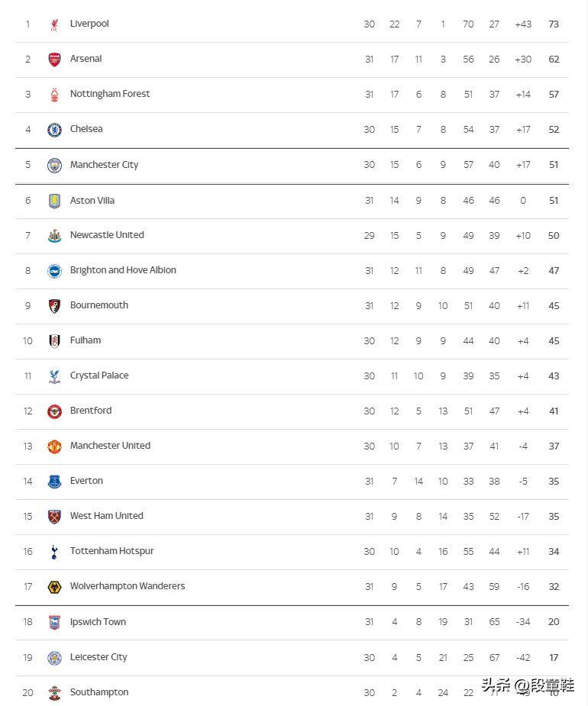This screenshot has height=706, width=588.
Task: Click Liverpool's 73 points total
Action: 554,24
